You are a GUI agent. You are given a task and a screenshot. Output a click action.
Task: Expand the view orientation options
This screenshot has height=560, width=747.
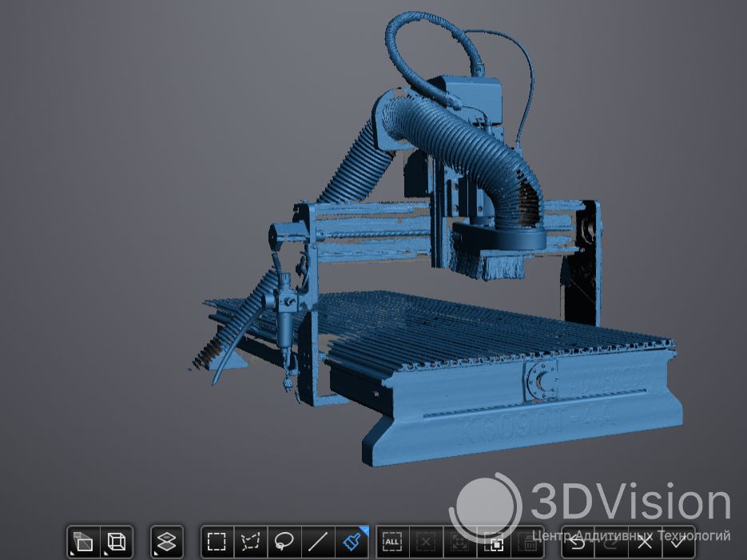pyautogui.click(x=83, y=542)
